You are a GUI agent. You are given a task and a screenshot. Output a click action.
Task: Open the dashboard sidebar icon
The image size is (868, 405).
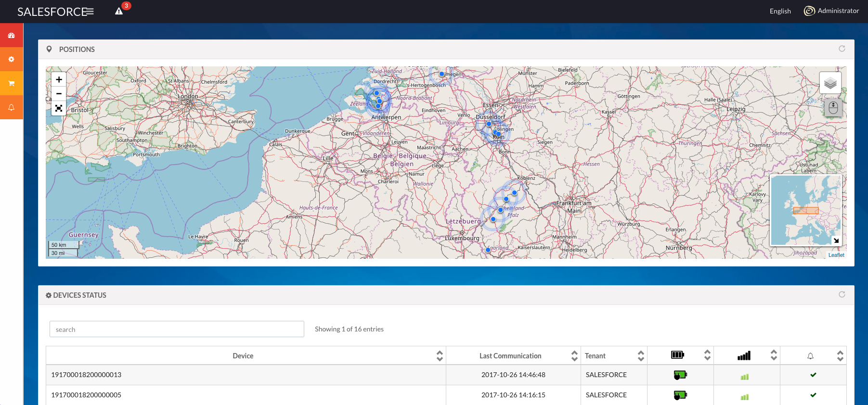tap(12, 36)
